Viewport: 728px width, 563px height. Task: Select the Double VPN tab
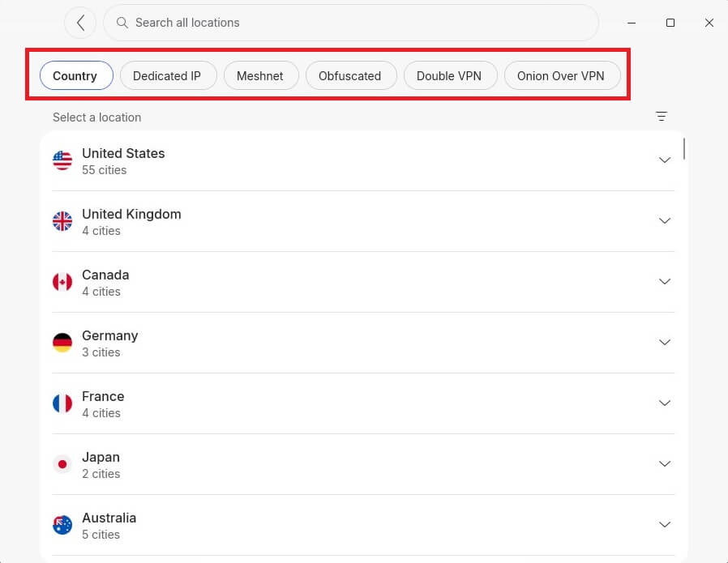point(451,75)
